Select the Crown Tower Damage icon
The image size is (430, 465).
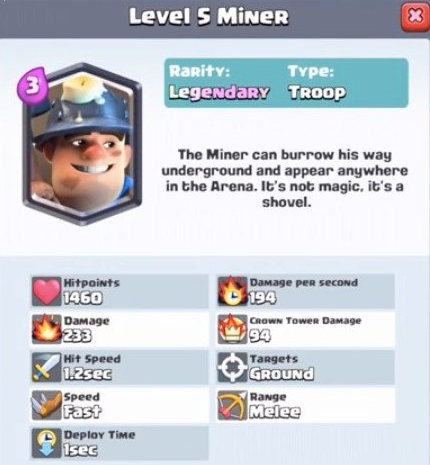click(x=233, y=330)
